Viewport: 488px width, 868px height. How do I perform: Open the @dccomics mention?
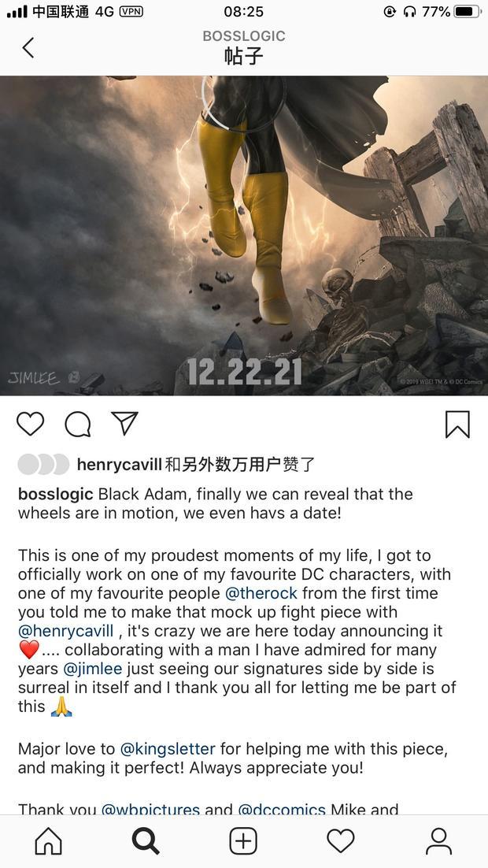click(x=282, y=809)
